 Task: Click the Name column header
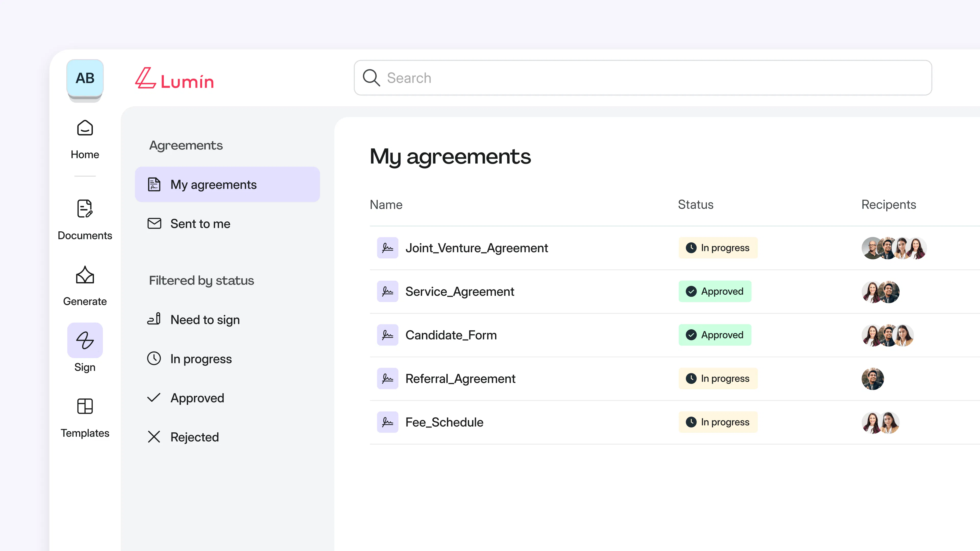click(386, 205)
